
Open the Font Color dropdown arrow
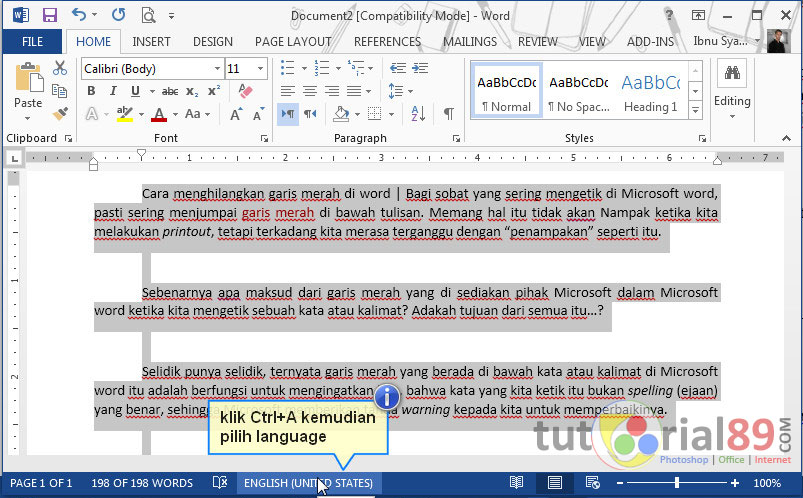pyautogui.click(x=175, y=114)
